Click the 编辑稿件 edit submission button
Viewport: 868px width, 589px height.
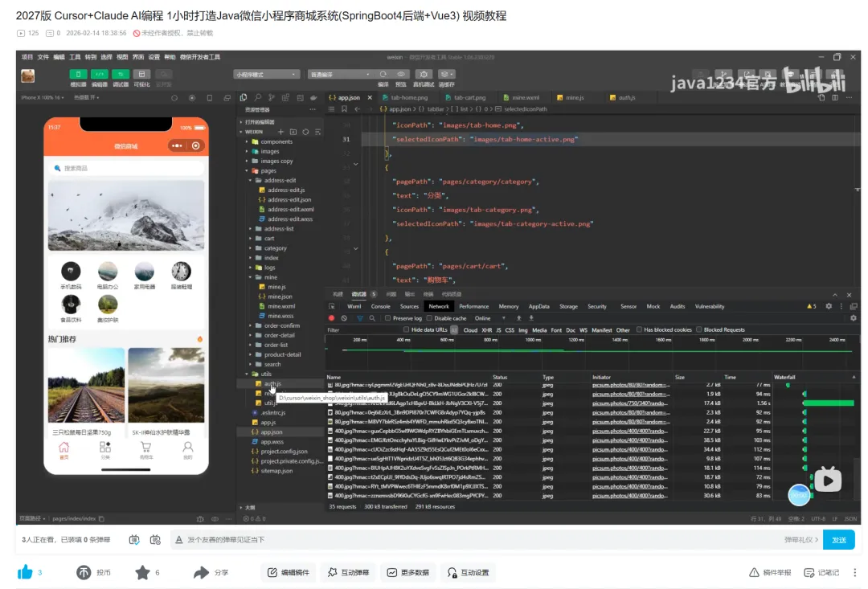pos(289,572)
